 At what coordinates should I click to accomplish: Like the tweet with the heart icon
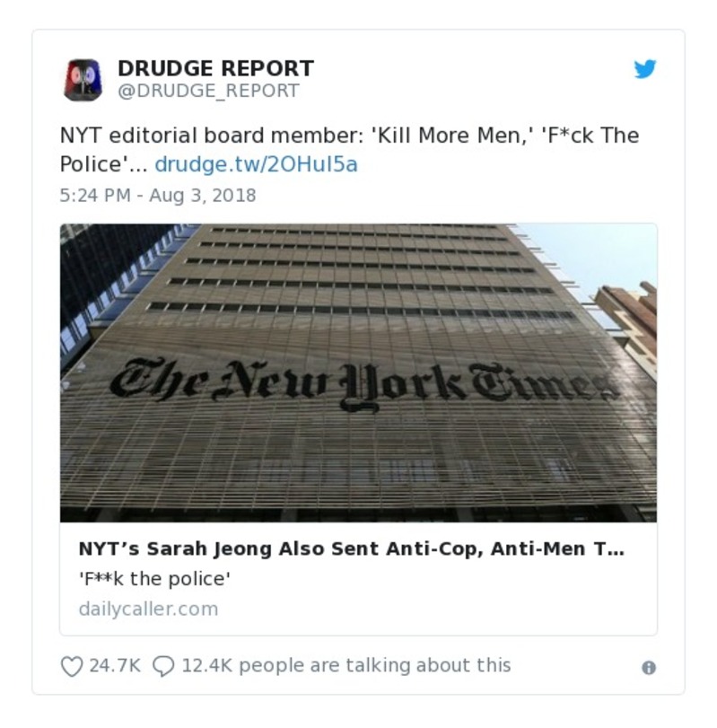(72, 666)
